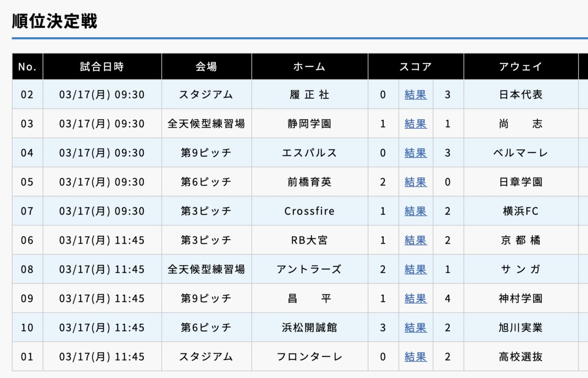This screenshot has width=588, height=378.
Task: Click the 順位決定戦 heading
Action: (55, 21)
